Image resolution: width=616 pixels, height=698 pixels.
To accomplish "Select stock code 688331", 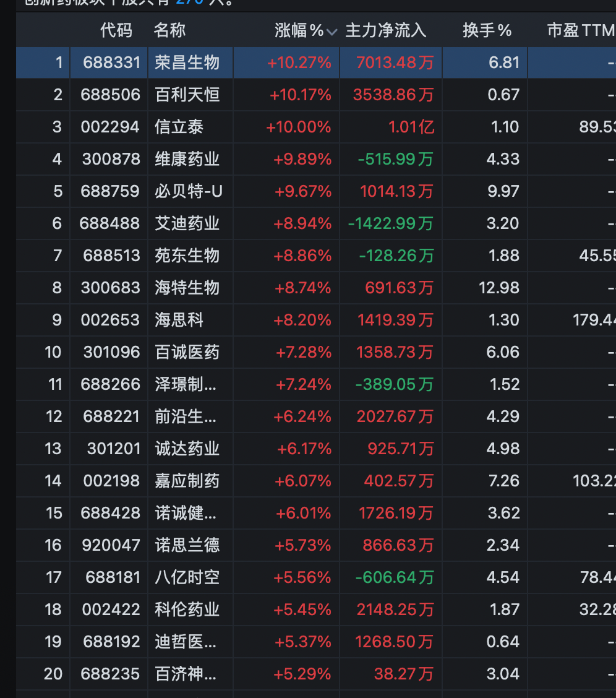I will tap(112, 62).
